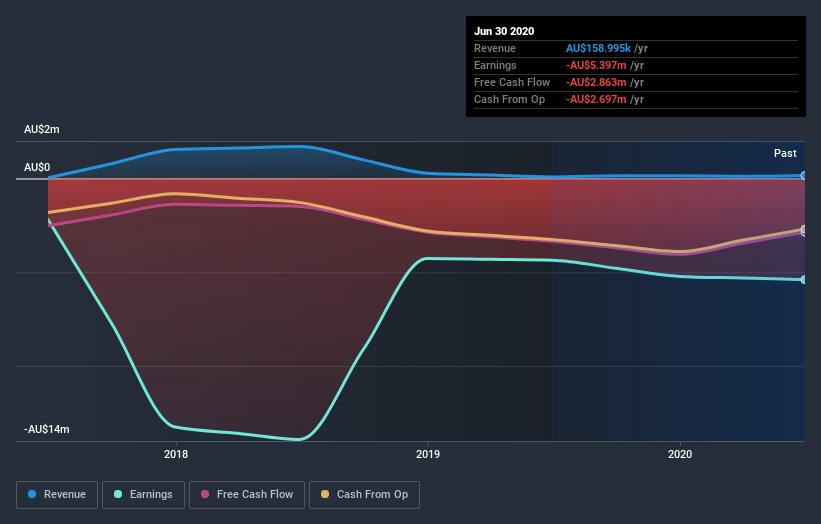Toggle the Cash From Op legend button
821x524 pixels.
click(x=364, y=495)
